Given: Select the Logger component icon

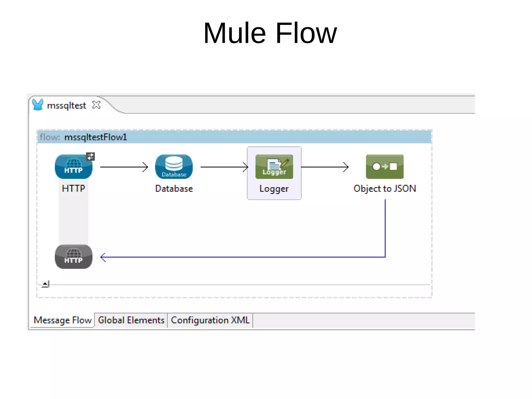Looking at the screenshot, I should pyautogui.click(x=274, y=167).
